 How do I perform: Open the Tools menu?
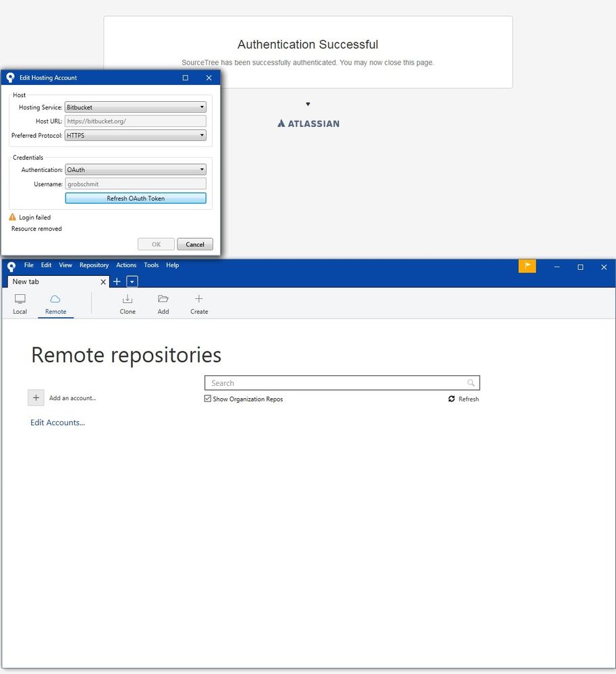tap(151, 265)
